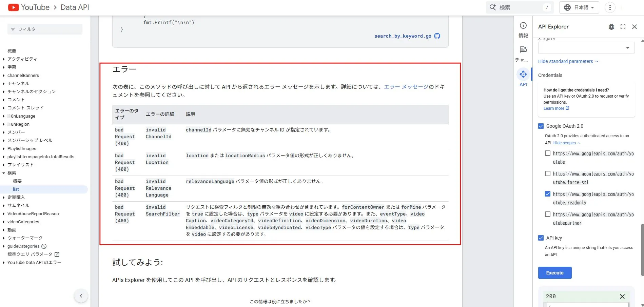Open the videoCategories navigation item

23,222
